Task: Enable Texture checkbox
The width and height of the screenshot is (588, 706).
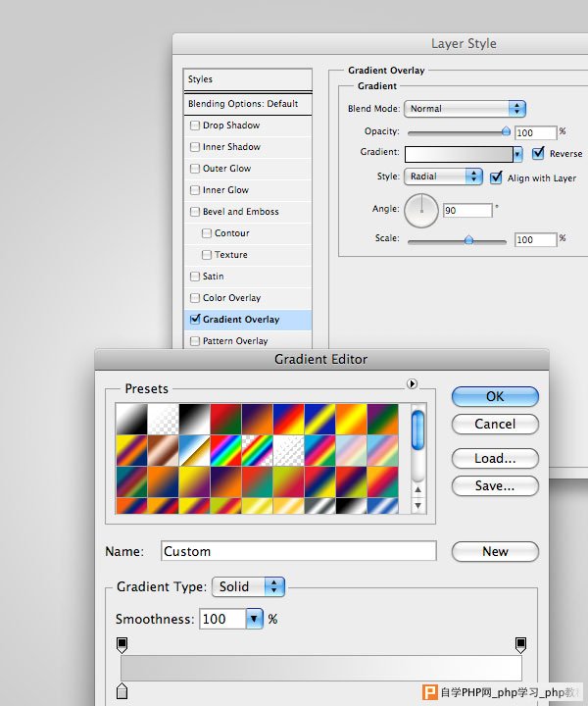Action: point(207,255)
